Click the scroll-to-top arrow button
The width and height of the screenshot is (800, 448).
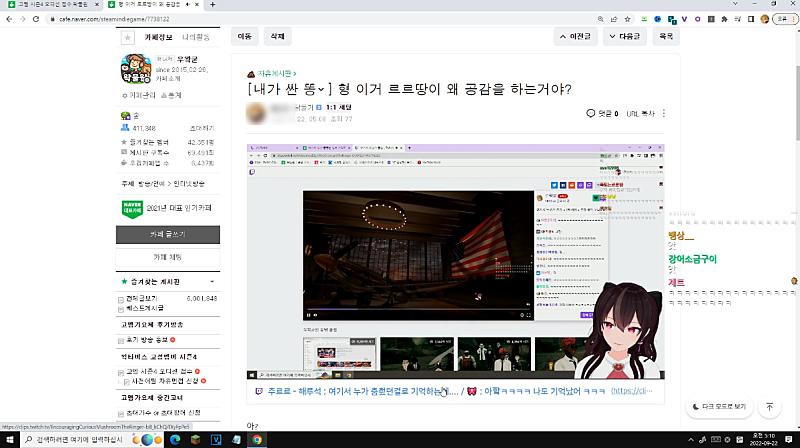769,407
